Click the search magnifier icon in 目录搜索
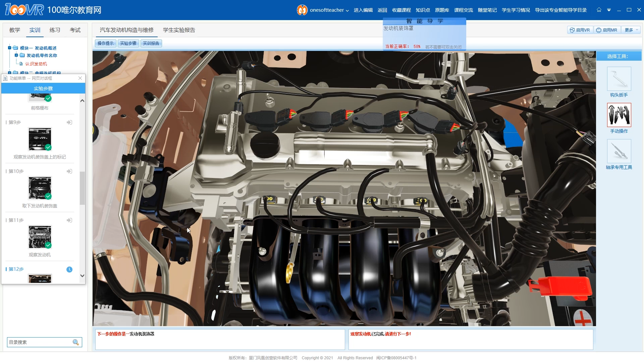Screen dimensions: 644x362 coord(76,342)
